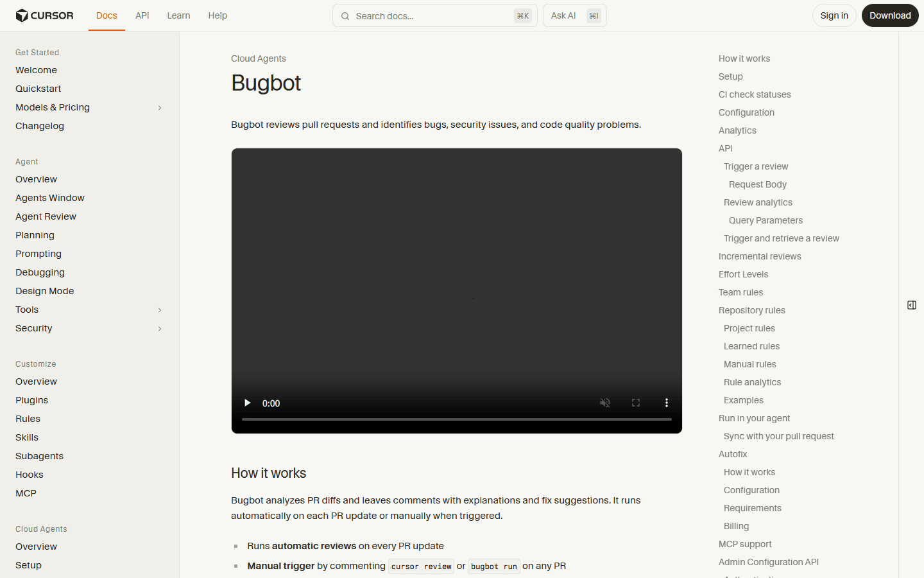The image size is (924, 578).
Task: Open Agents Window in sidebar
Action: click(x=50, y=198)
